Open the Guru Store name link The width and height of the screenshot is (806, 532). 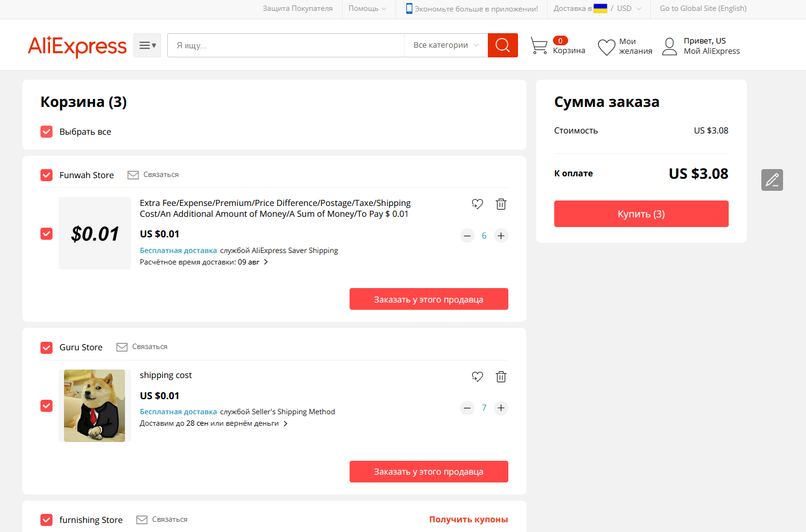point(81,347)
